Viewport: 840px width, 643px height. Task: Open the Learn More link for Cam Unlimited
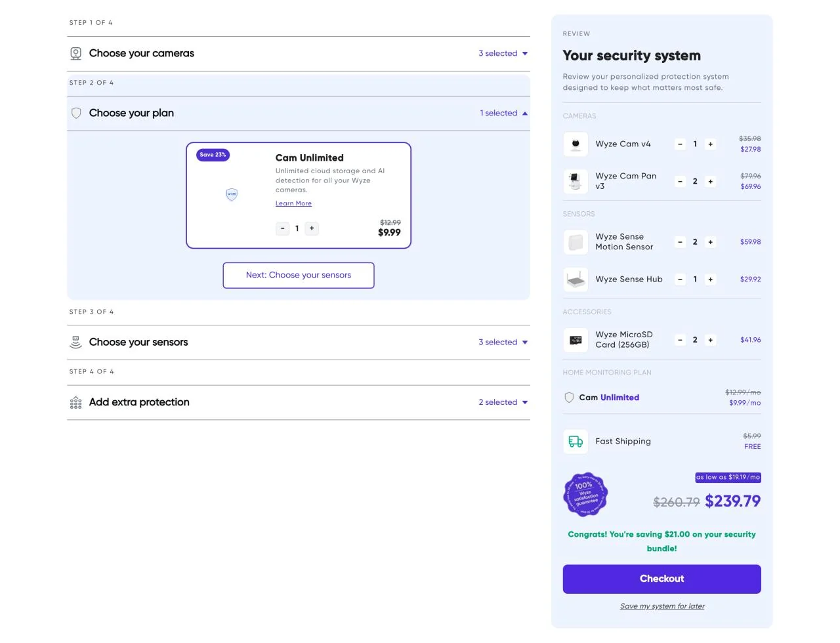(293, 203)
